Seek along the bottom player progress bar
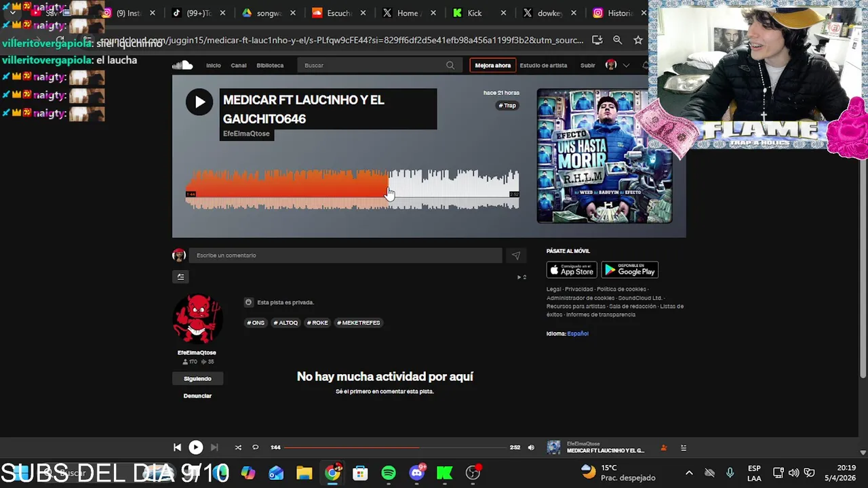Screen dimensions: 868x488 [395, 447]
